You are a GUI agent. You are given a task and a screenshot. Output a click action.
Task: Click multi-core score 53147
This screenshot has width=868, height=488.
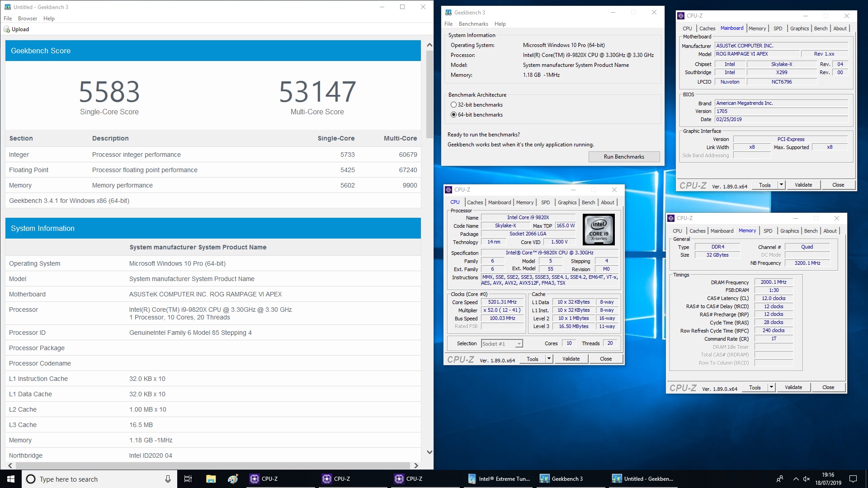[317, 92]
